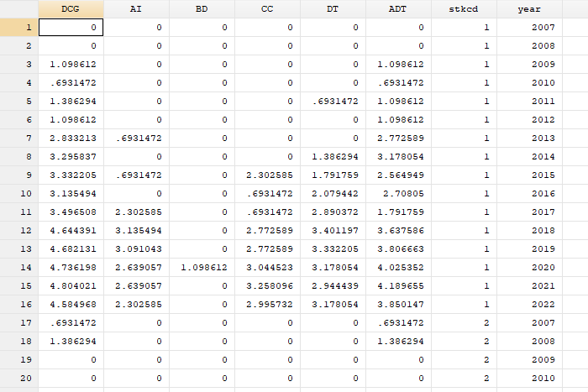Click the stkcd column header

tap(464, 8)
